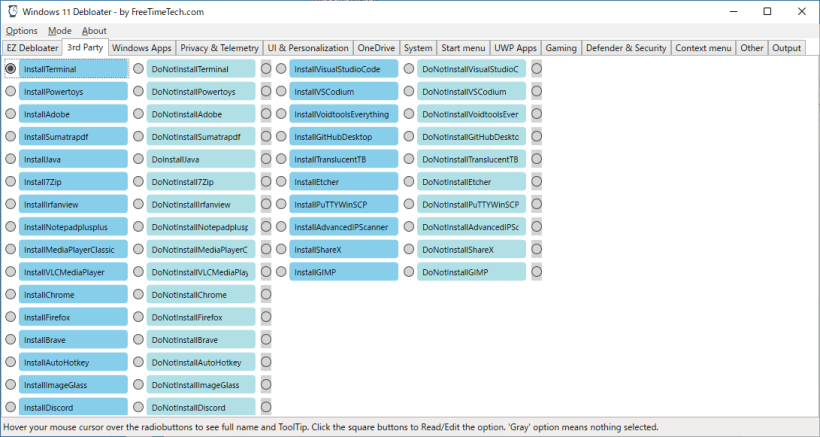Screen dimensions: 820x437
Task: Select radio button left of DoNotInstallFirefox
Action: 138,317
